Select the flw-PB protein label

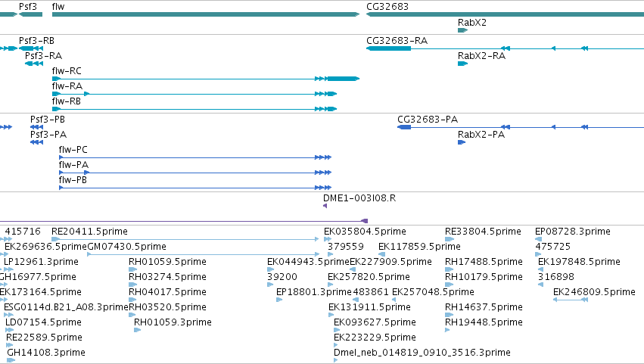(x=73, y=180)
